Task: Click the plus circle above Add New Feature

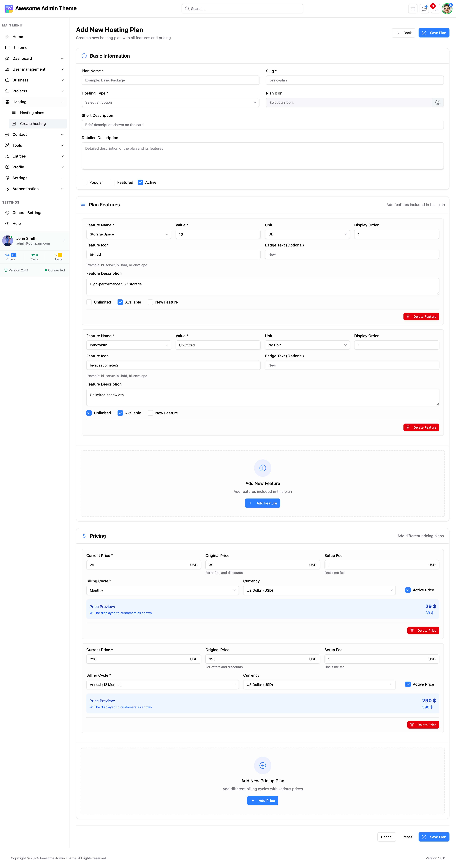Action: point(263,468)
